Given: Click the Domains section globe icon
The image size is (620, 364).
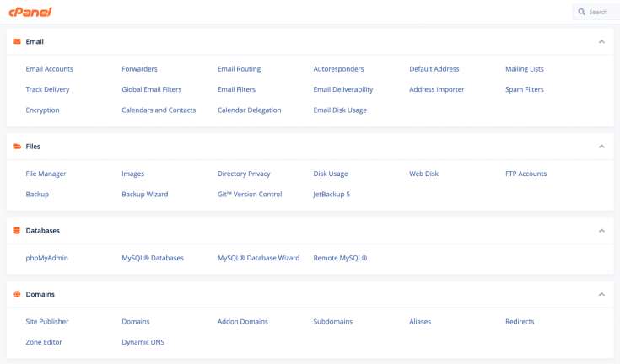Looking at the screenshot, I should (x=17, y=294).
